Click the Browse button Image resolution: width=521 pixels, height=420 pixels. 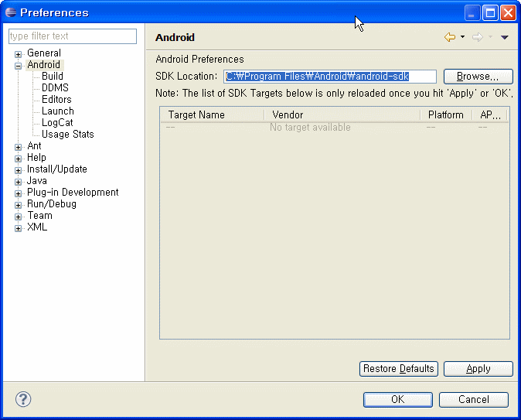pos(478,77)
